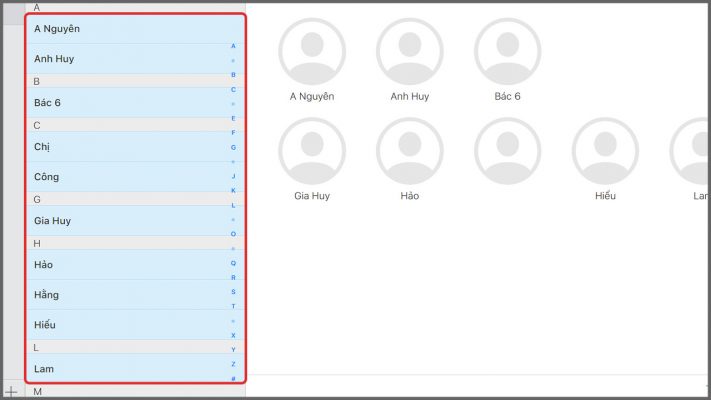Click Bác 6's profile avatar
The image size is (711, 400).
pos(507,51)
